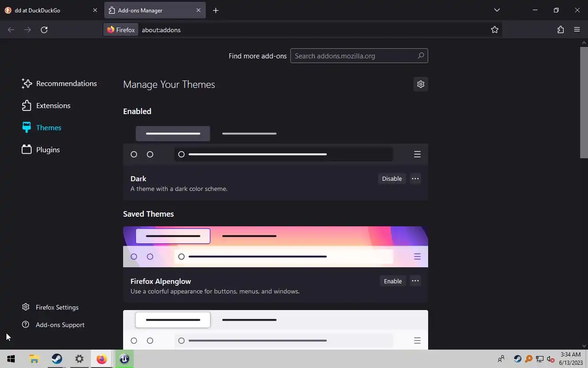Viewport: 588px width, 368px height.
Task: Click the Manage Your Themes heading
Action: pos(169,84)
